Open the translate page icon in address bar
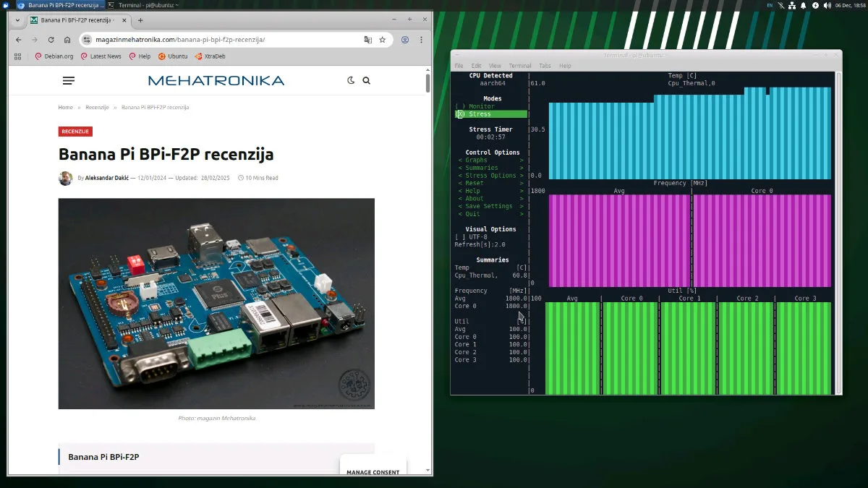The height and width of the screenshot is (488, 868). (x=367, y=40)
